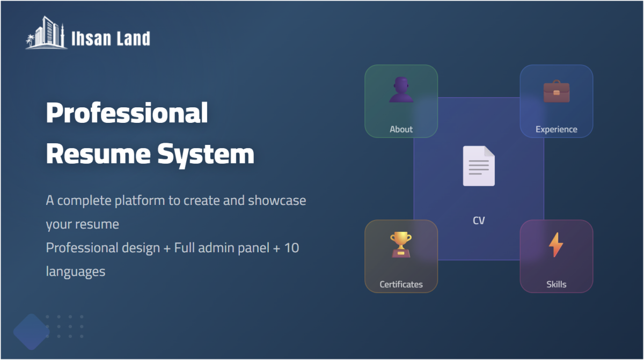
Task: Click the word 'languages' in description
Action: pyautogui.click(x=75, y=271)
